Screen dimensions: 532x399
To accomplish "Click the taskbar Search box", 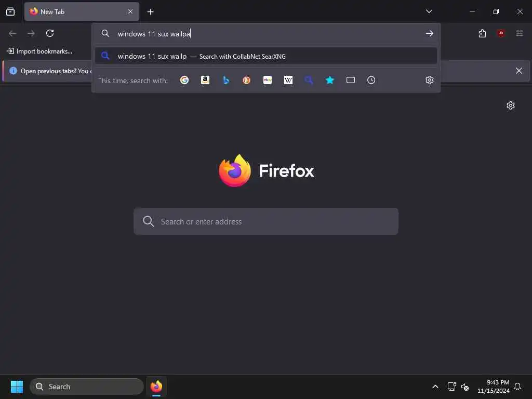I will 87,387.
